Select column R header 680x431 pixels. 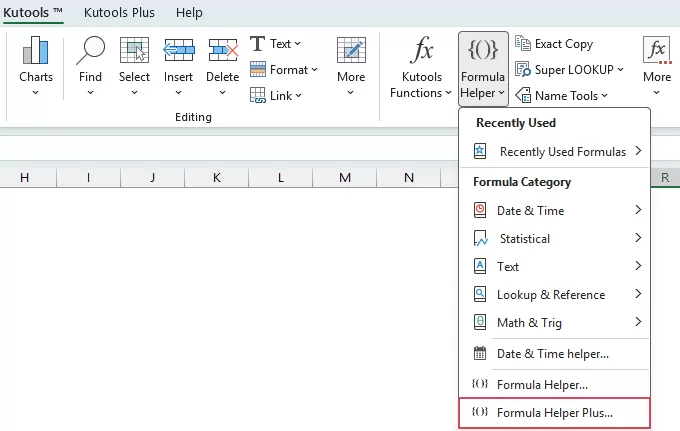665,177
